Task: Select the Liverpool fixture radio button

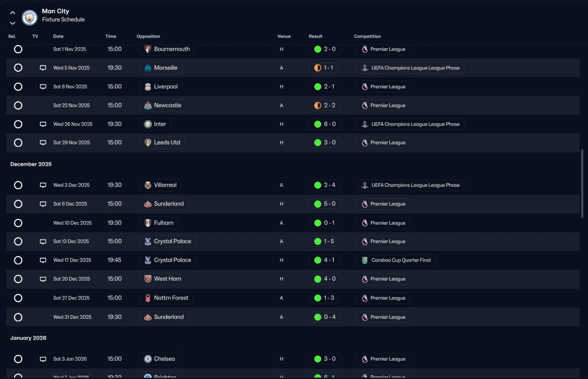Action: (x=18, y=86)
